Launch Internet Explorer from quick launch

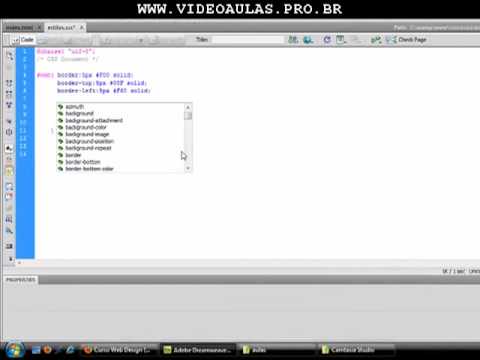pyautogui.click(x=70, y=350)
